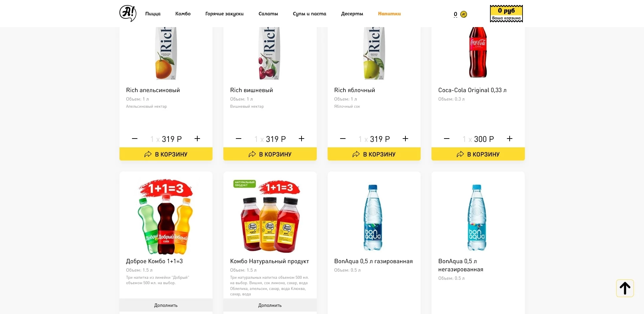The width and height of the screenshot is (644, 314).
Task: Open the Пицца menu section
Action: tap(153, 14)
